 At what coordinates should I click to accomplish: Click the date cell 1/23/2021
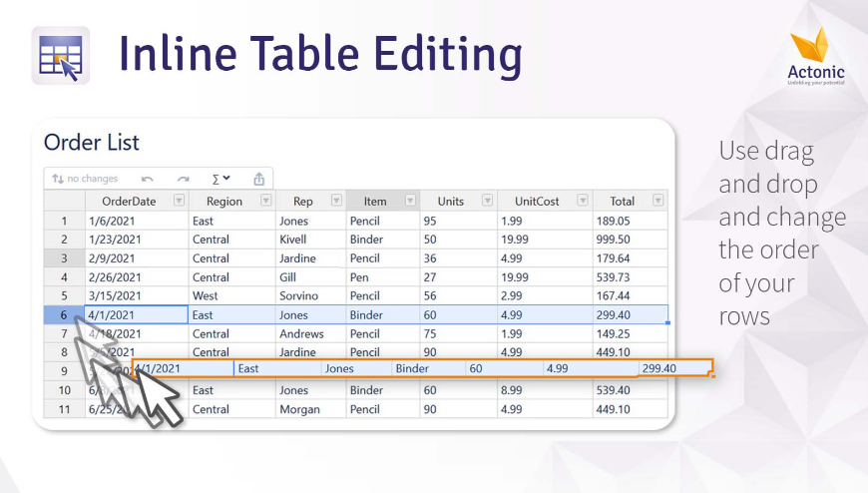137,240
